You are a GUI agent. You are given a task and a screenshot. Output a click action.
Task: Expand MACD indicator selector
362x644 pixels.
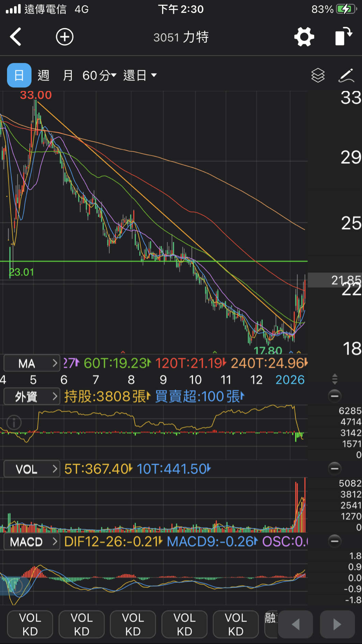pyautogui.click(x=32, y=542)
